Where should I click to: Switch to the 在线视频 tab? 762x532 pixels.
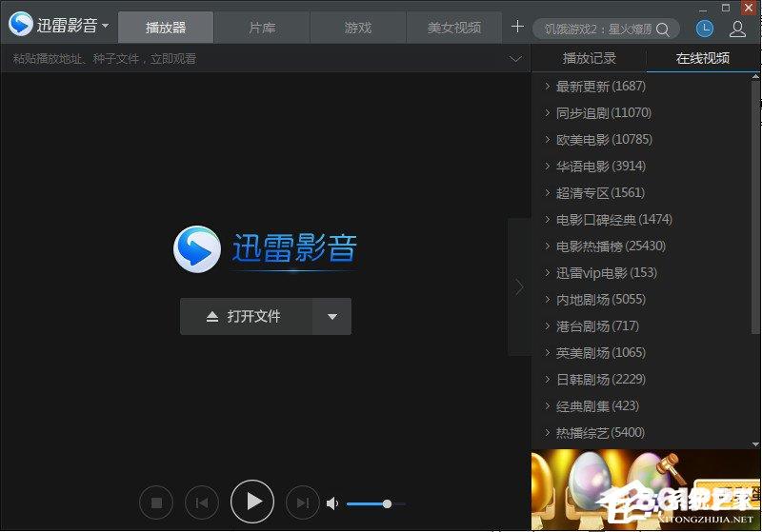coord(703,58)
